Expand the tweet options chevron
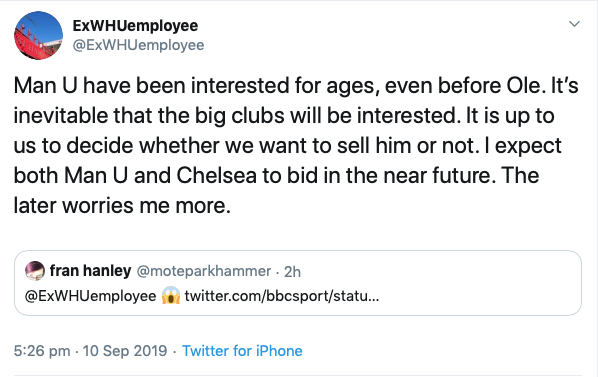This screenshot has height=377, width=598. [x=574, y=24]
